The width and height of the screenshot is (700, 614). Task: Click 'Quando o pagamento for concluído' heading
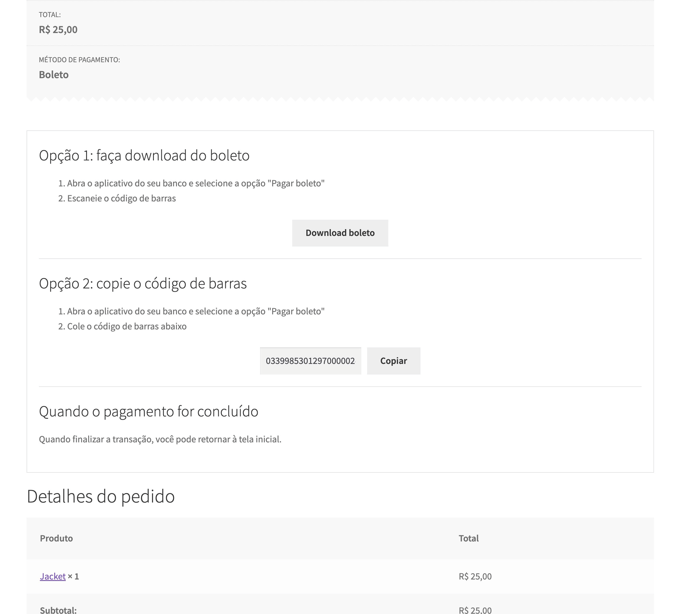click(148, 411)
